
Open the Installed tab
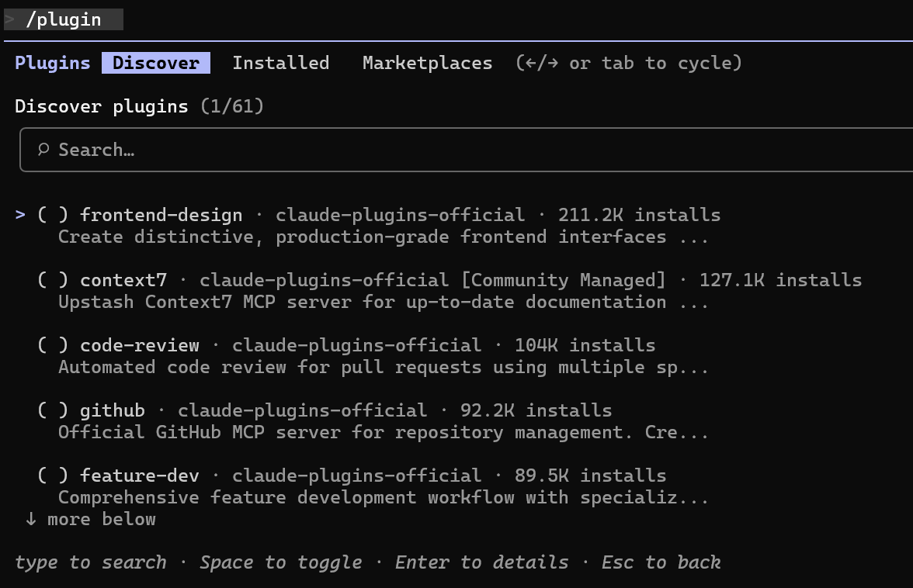281,63
